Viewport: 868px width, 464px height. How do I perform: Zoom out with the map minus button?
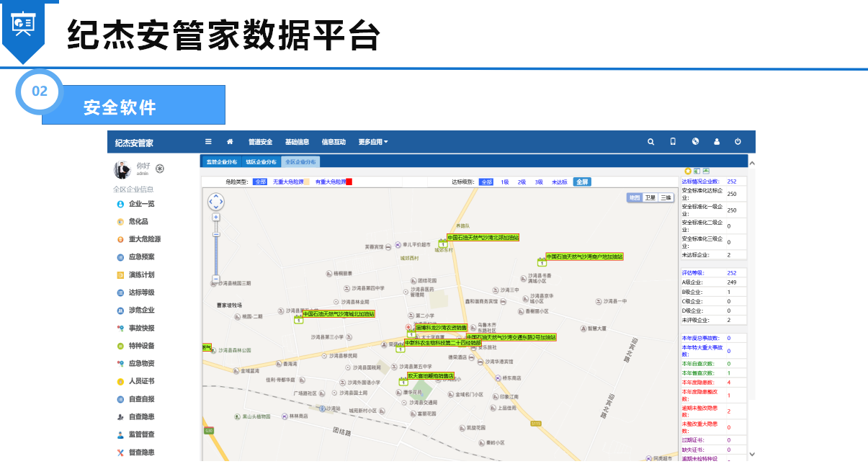pyautogui.click(x=216, y=279)
